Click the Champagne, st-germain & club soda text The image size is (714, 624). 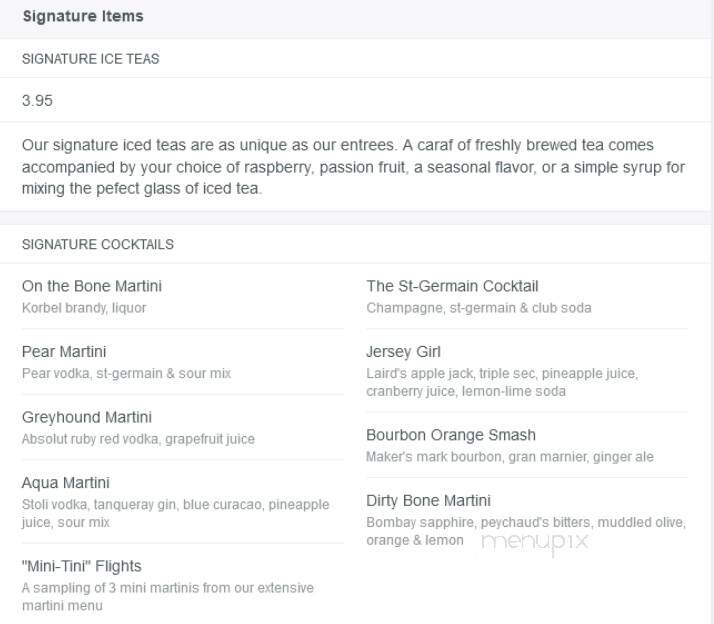point(479,308)
